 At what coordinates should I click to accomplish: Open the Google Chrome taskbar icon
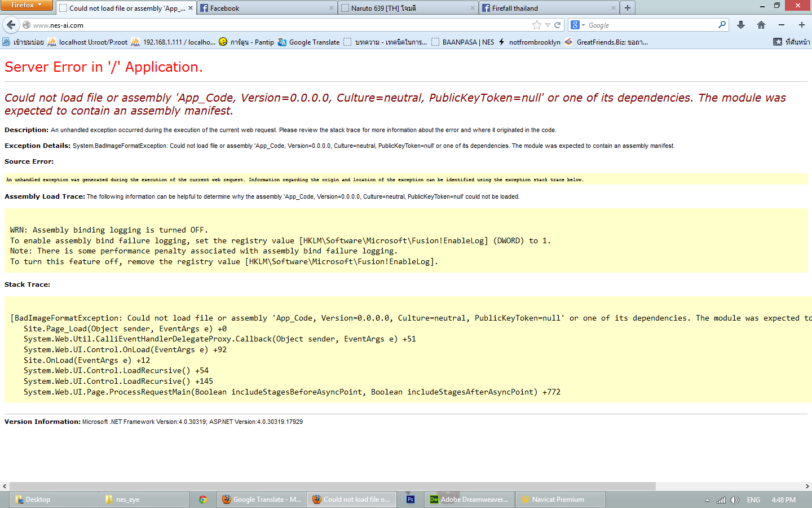(203, 500)
